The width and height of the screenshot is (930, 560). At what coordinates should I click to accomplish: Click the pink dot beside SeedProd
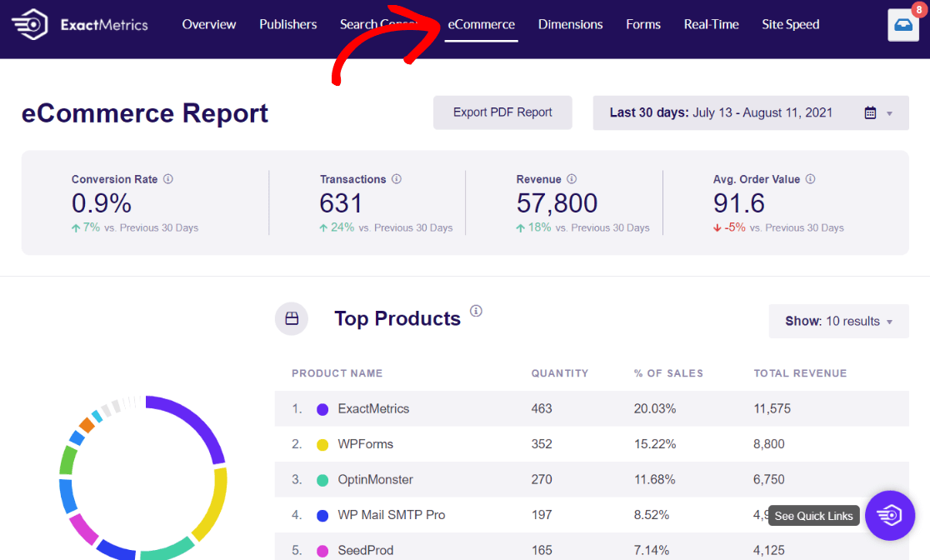pyautogui.click(x=322, y=551)
